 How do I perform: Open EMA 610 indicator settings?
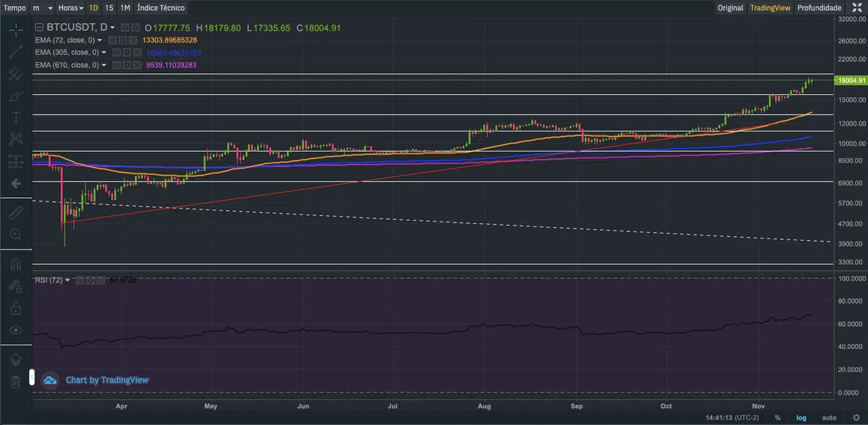tap(127, 65)
